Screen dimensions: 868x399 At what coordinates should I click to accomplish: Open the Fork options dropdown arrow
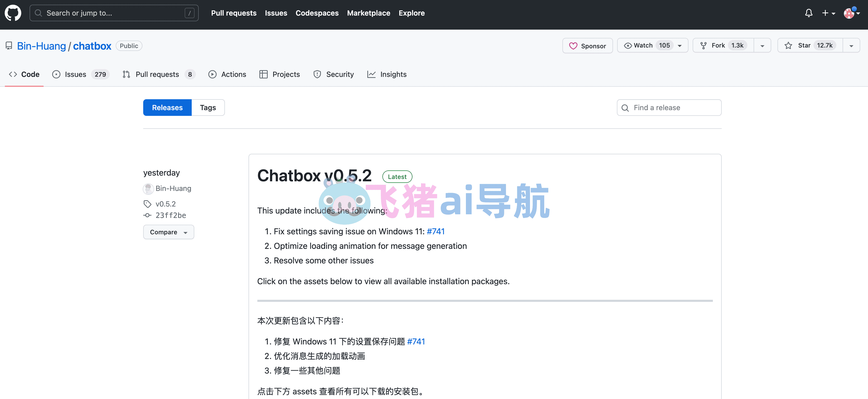pyautogui.click(x=762, y=45)
